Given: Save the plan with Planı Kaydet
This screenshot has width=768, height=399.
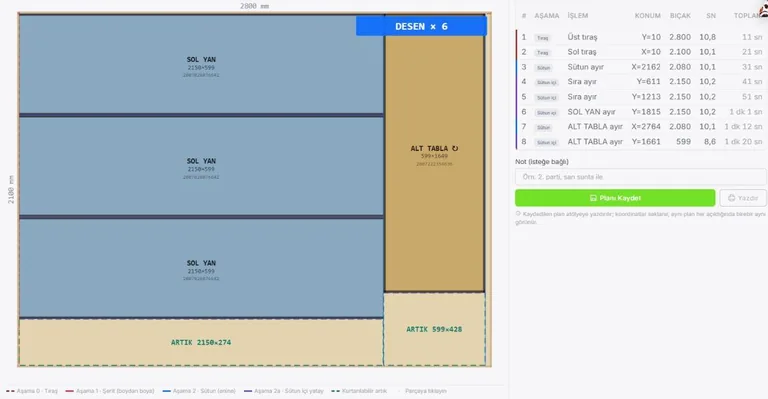Looking at the screenshot, I should click(615, 198).
